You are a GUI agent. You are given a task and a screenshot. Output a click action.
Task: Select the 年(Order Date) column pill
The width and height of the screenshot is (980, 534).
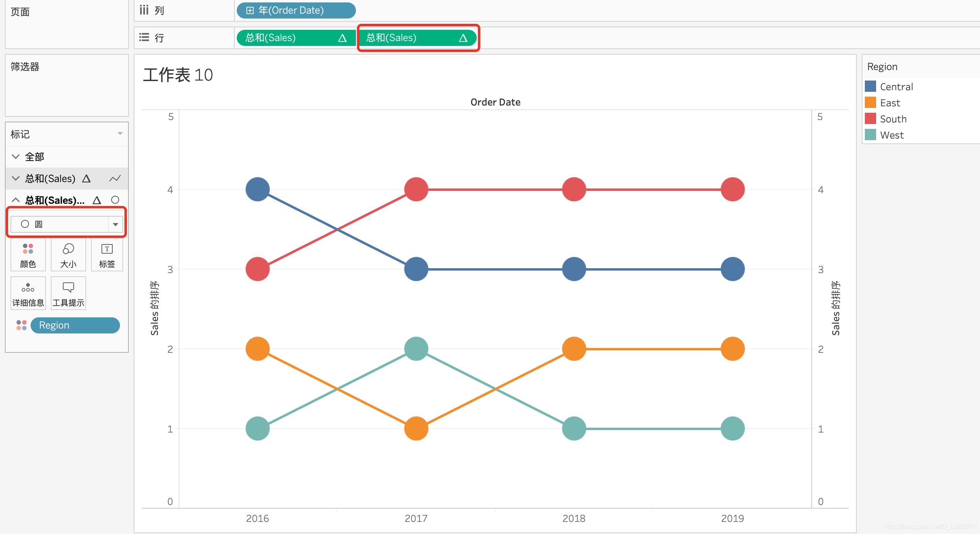click(296, 10)
